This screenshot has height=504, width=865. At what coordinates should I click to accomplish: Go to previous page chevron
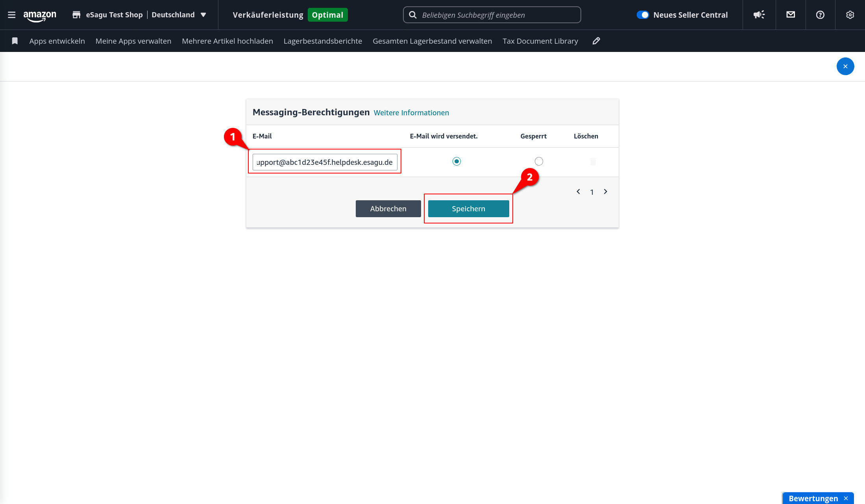coord(578,192)
